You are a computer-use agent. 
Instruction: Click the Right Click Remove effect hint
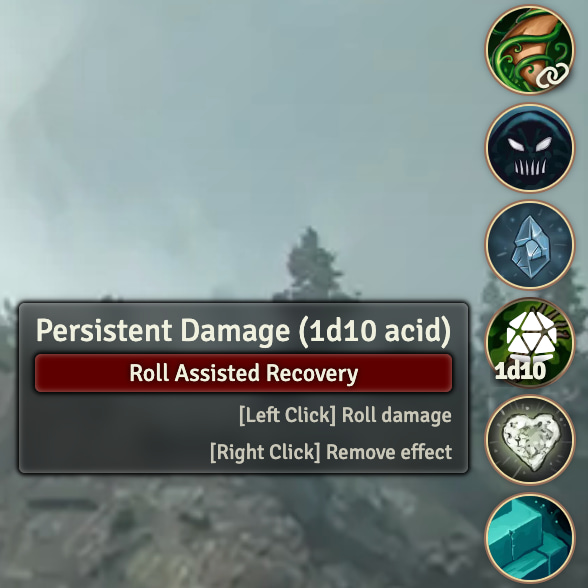coord(331,452)
